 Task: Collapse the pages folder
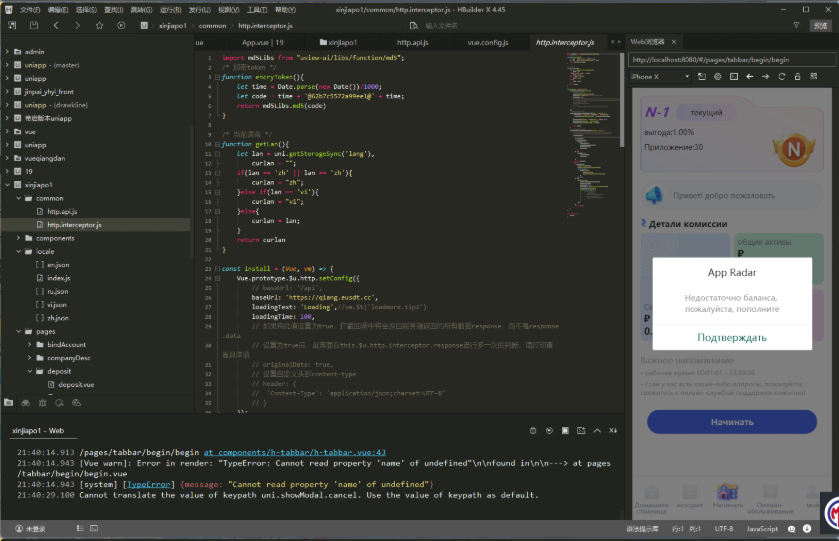18,331
